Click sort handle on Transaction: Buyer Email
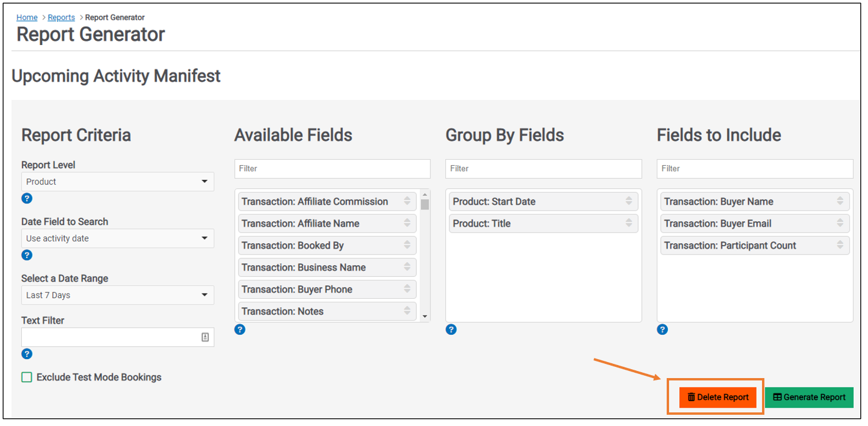Screen dimensions: 868x426 (840, 223)
